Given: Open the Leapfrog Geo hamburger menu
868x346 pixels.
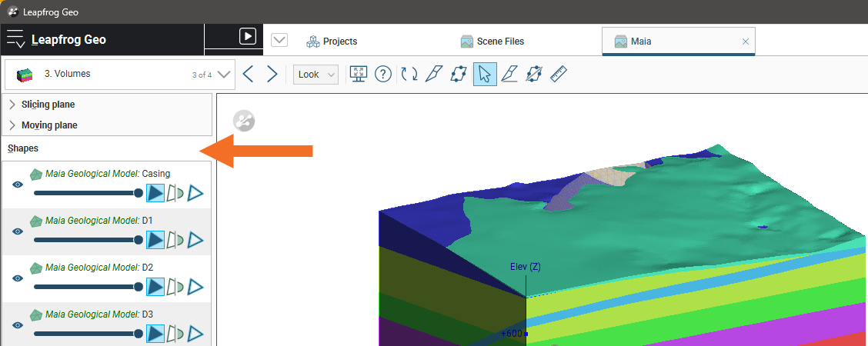Looking at the screenshot, I should point(15,39).
